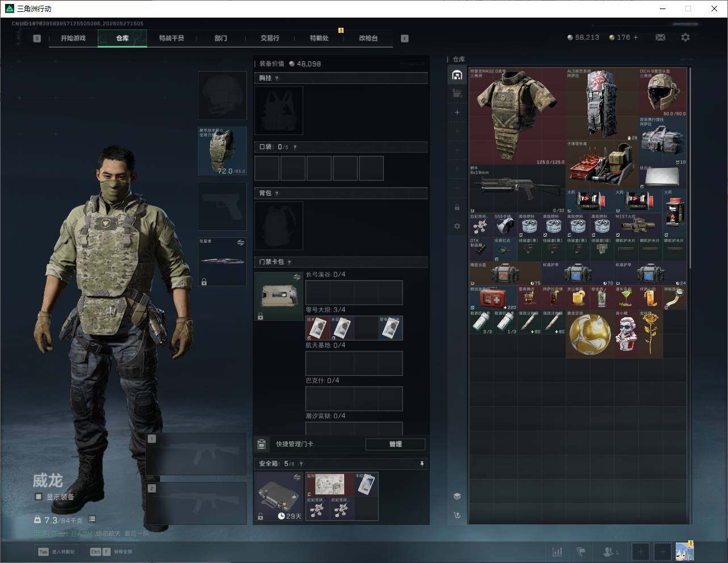
Task: Select the 野牛 9x19mm submachine gun
Action: point(517,189)
